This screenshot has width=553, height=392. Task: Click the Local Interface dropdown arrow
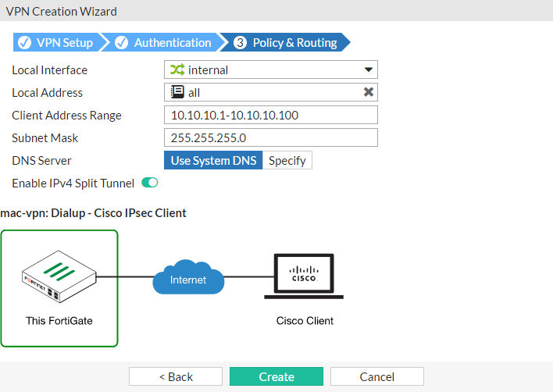(x=369, y=69)
